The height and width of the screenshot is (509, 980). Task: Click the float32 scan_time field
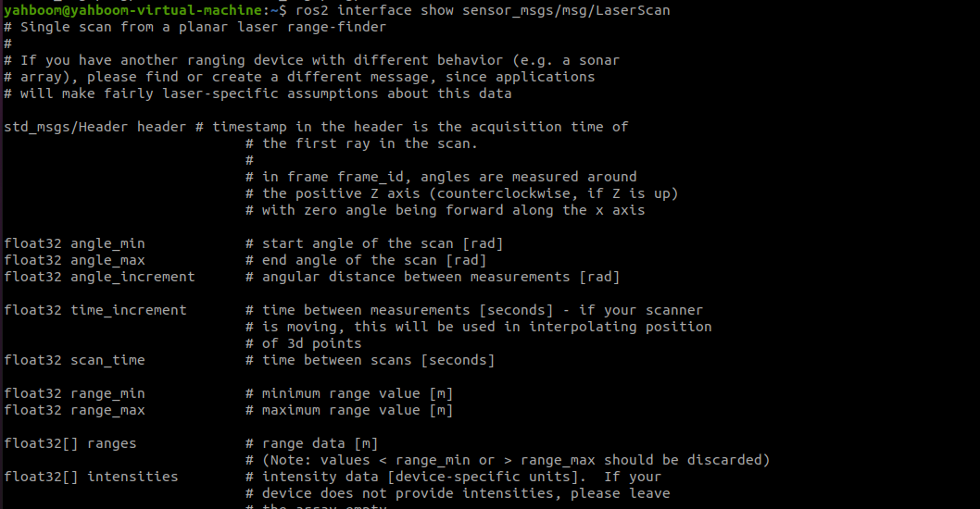tap(75, 360)
